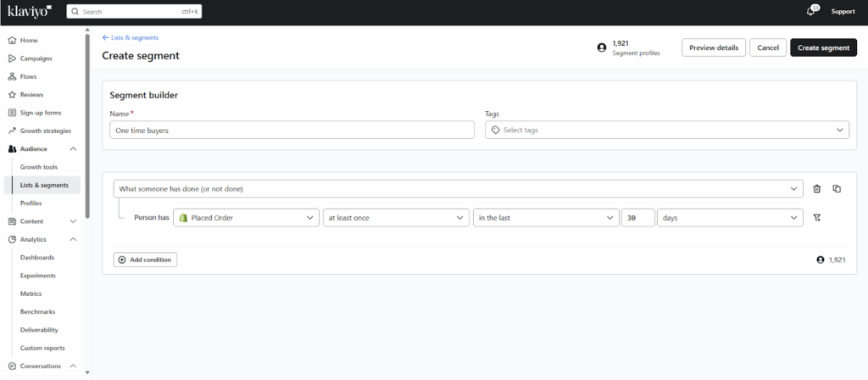Open the 'What someone has done' dropdown
868x380 pixels.
coord(458,189)
